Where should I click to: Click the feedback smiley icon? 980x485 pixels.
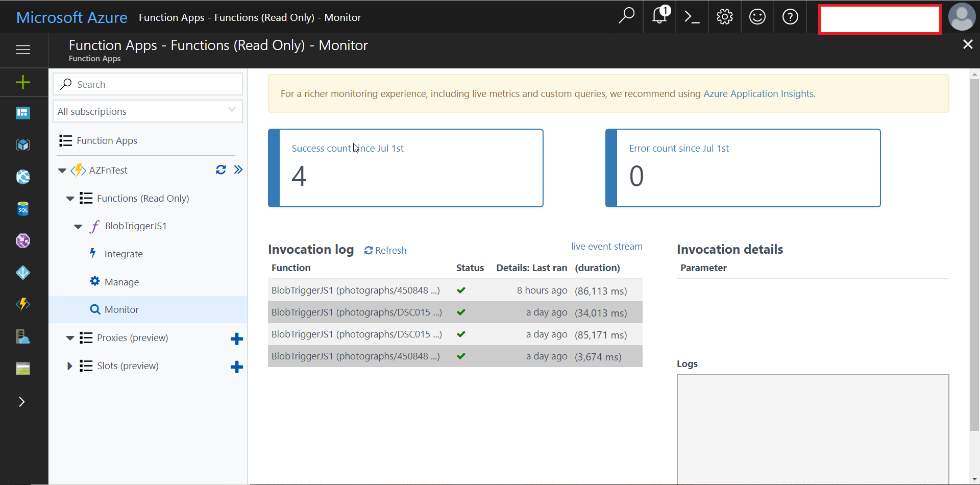click(757, 17)
